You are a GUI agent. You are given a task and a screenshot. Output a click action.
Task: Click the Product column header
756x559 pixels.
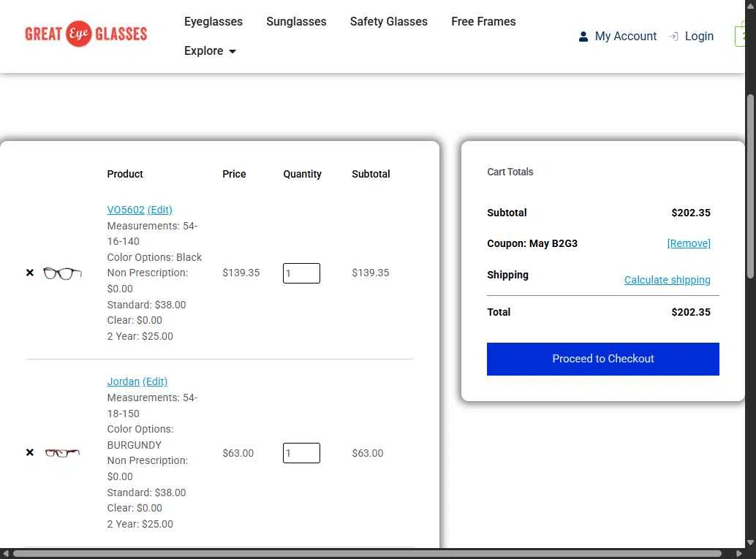[125, 174]
